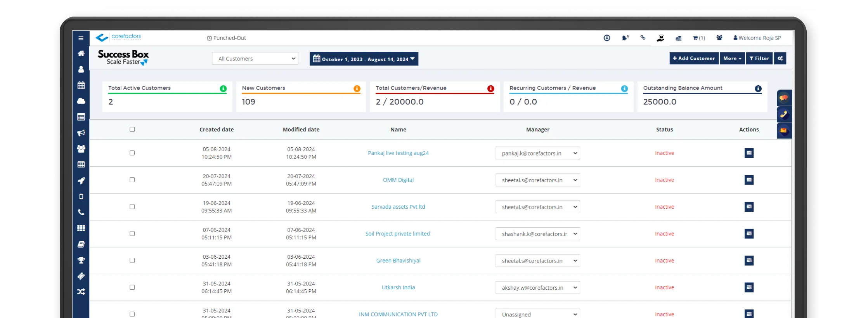868x318 pixels.
Task: Click the team group icon in top bar
Action: [x=719, y=38]
